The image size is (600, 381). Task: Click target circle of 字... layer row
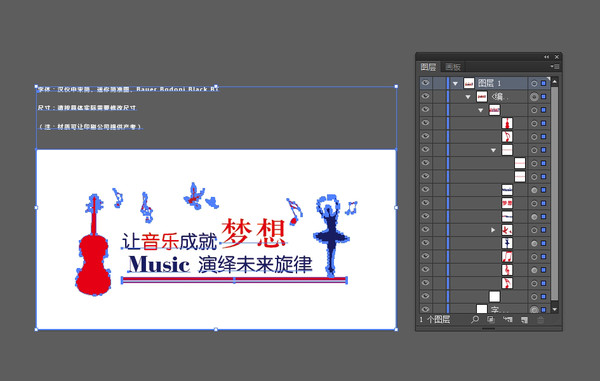coord(534,309)
